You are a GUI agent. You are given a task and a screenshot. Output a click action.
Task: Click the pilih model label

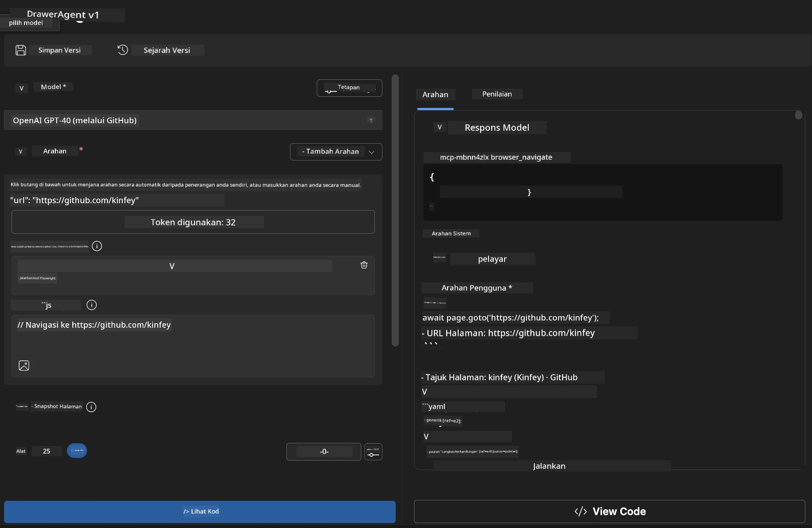[26, 23]
